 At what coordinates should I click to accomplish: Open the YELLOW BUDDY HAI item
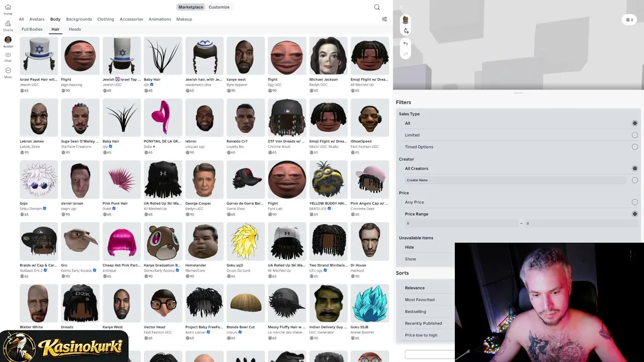tap(328, 189)
